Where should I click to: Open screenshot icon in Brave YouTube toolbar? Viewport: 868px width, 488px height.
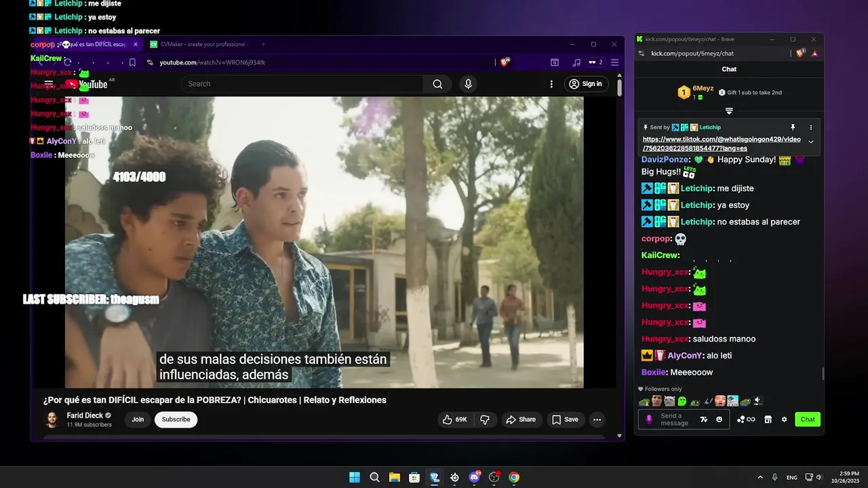point(555,62)
